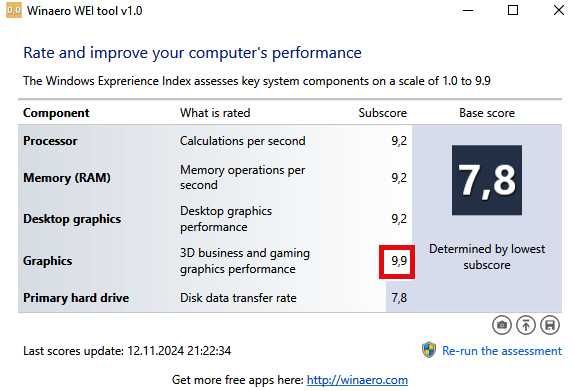The image size is (573, 391).
Task: Click the large 7,8 base score box
Action: coord(487,180)
